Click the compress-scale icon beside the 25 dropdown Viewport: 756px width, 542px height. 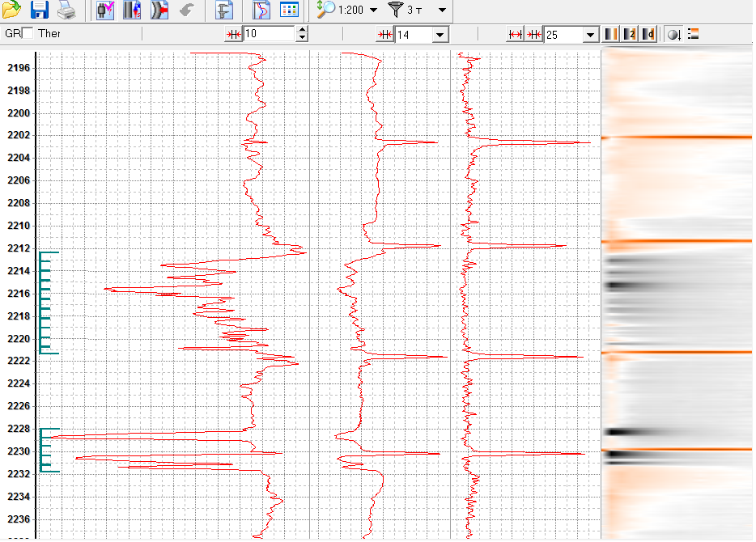(x=533, y=34)
